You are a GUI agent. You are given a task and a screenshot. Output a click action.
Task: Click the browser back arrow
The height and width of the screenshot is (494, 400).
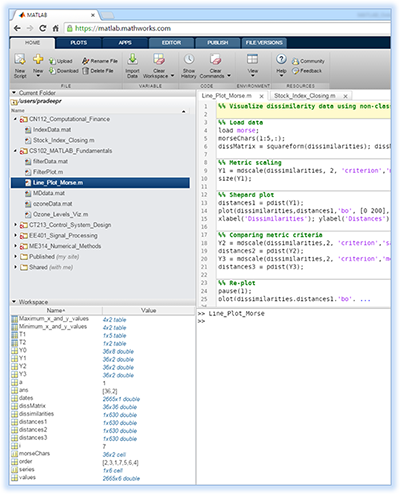[17, 28]
